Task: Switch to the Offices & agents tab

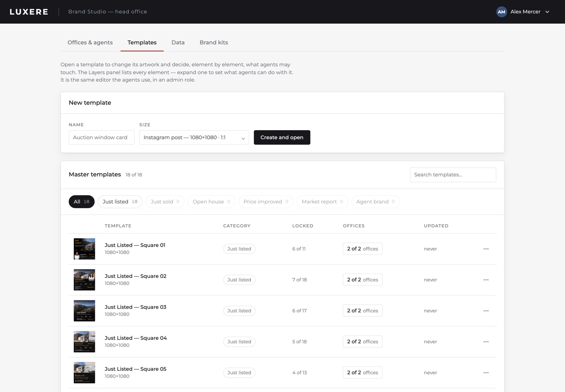Action: [x=90, y=42]
